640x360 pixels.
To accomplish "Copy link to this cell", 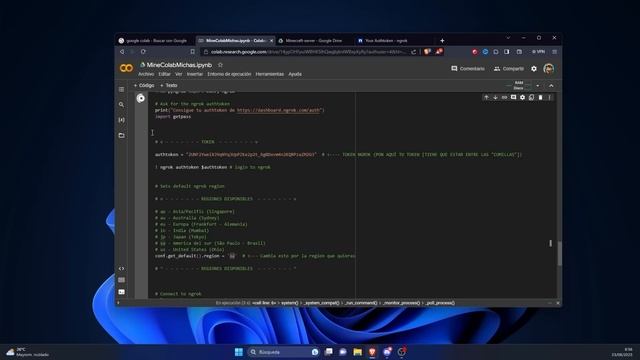I will (504, 98).
